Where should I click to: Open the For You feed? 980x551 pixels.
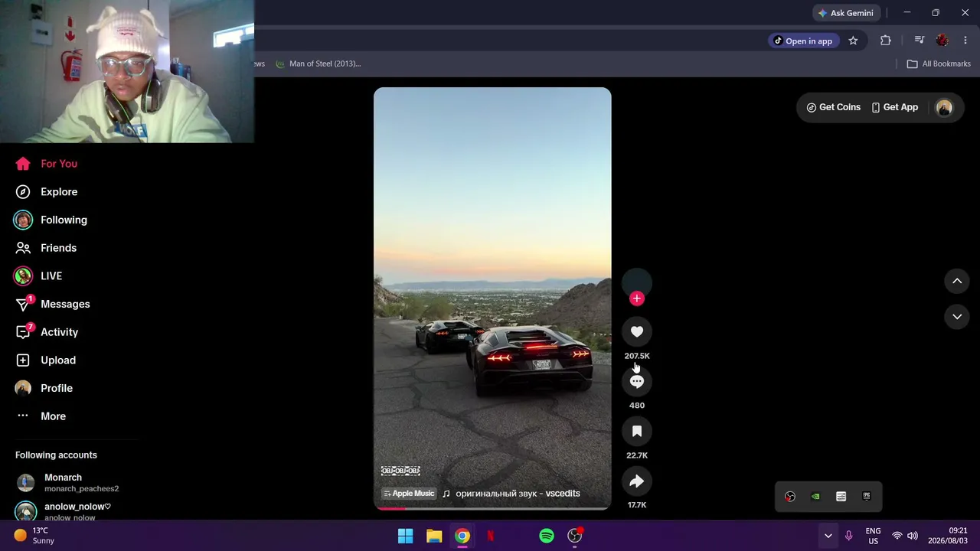pos(47,164)
